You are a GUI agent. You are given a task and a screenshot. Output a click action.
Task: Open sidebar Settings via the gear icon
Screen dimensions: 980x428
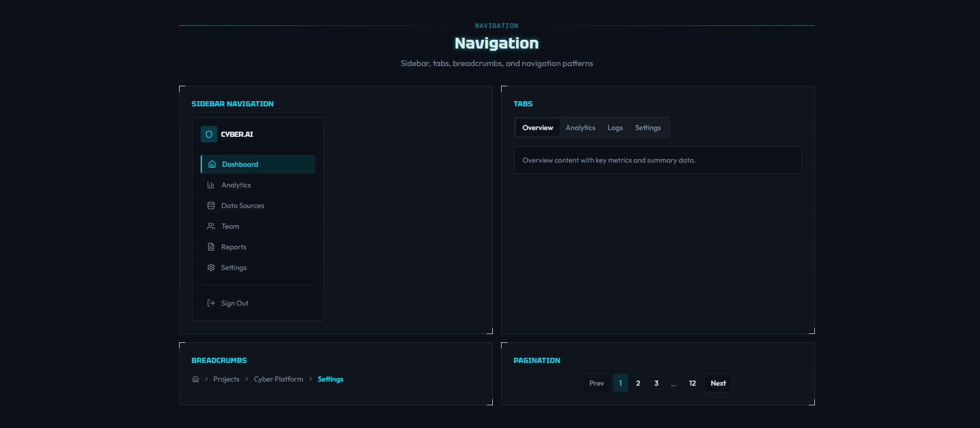[x=211, y=267]
